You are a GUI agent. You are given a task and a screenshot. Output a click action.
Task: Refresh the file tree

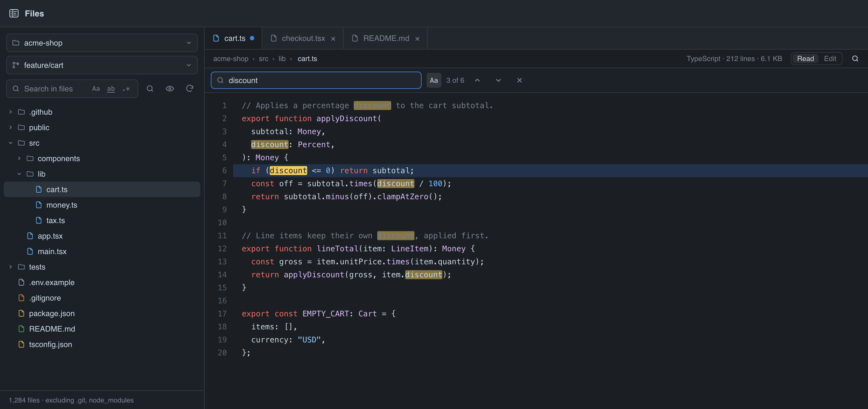190,89
